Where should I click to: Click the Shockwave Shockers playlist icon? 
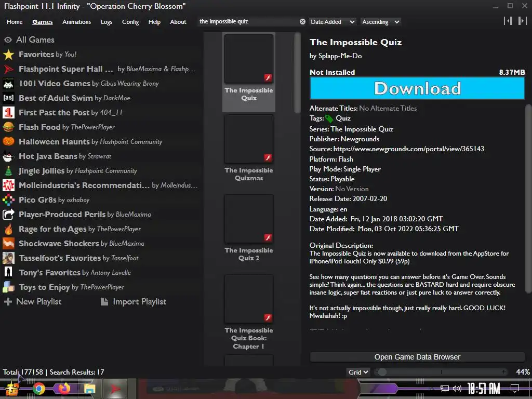(8, 244)
